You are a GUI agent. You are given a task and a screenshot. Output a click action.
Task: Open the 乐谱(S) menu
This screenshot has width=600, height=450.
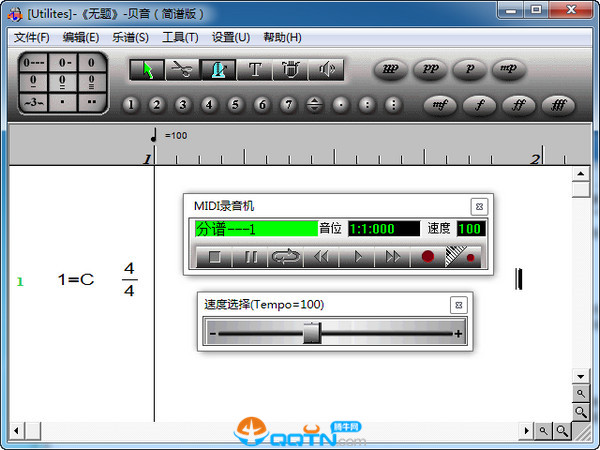(x=130, y=37)
